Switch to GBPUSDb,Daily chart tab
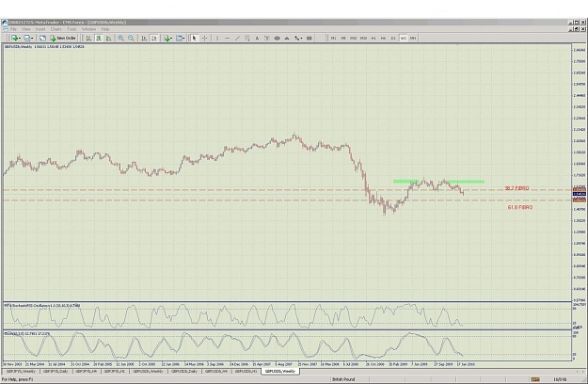 point(184,371)
